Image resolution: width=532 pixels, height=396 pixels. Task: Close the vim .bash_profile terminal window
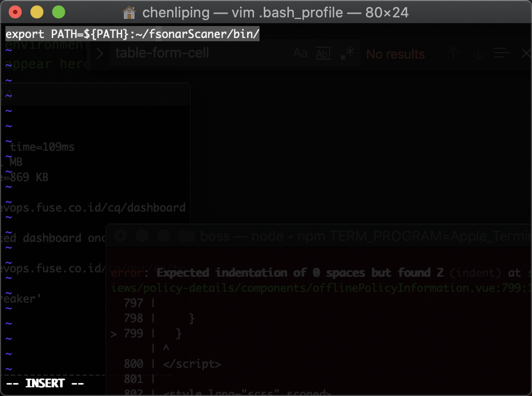click(15, 12)
